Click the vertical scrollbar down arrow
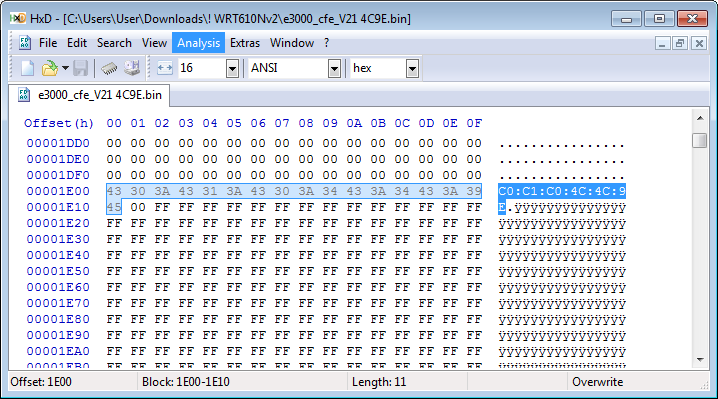718x399 pixels. [x=700, y=360]
